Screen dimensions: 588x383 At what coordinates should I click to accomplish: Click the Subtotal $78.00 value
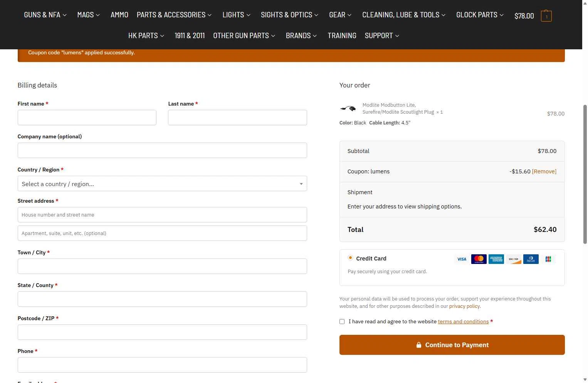[547, 151]
